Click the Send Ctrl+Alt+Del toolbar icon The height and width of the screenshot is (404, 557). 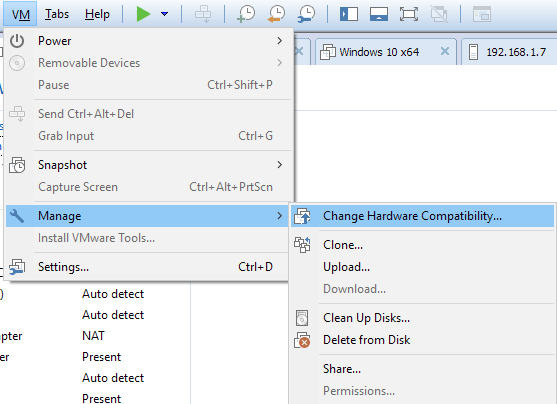203,15
